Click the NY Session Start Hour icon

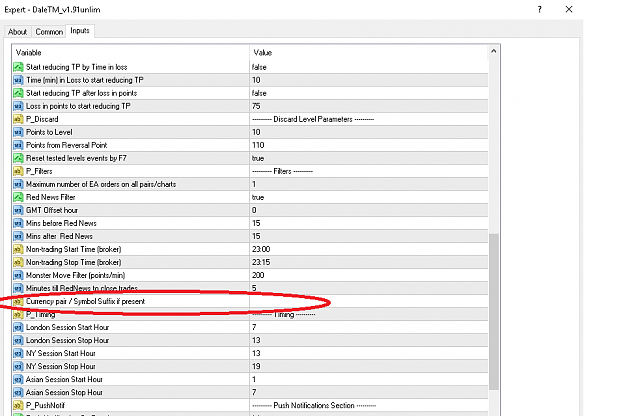tap(18, 353)
